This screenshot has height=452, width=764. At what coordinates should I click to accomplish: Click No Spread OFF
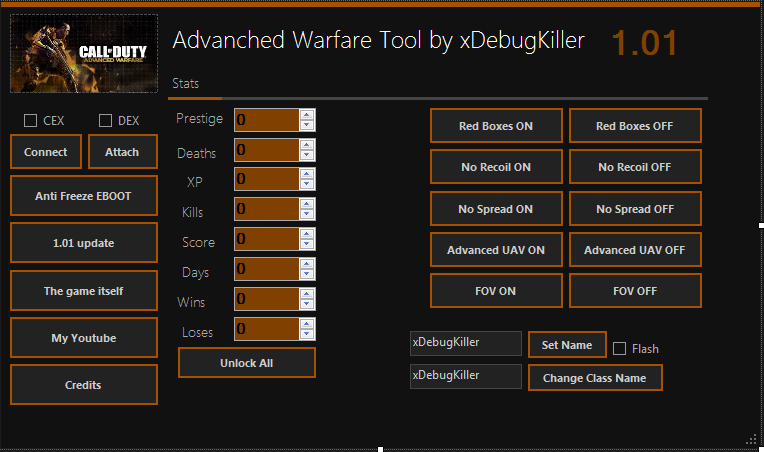(635, 208)
